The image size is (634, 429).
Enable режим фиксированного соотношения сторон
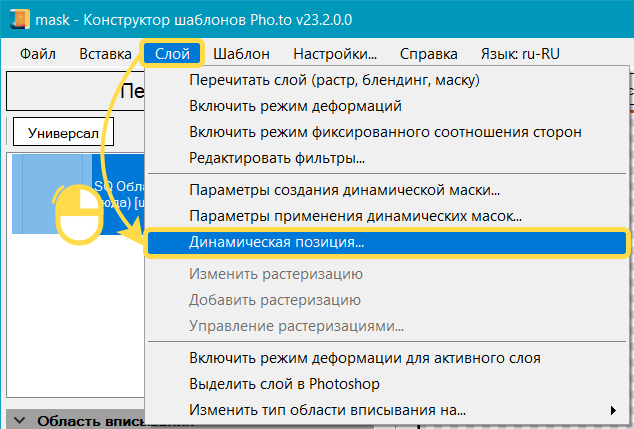coord(385,132)
